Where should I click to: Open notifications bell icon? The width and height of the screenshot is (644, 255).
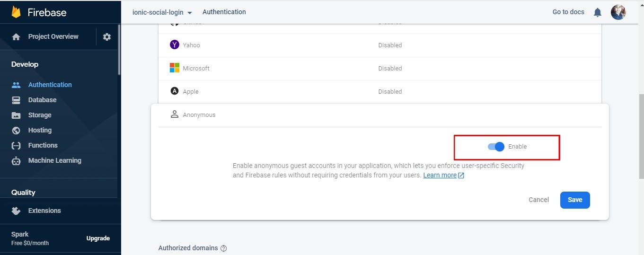point(598,12)
